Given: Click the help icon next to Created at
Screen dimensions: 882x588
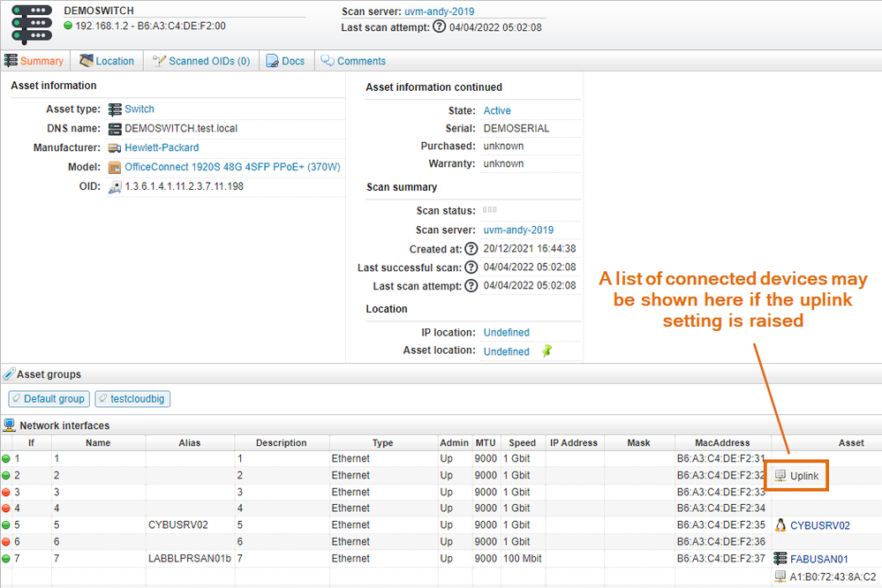Looking at the screenshot, I should tap(471, 249).
